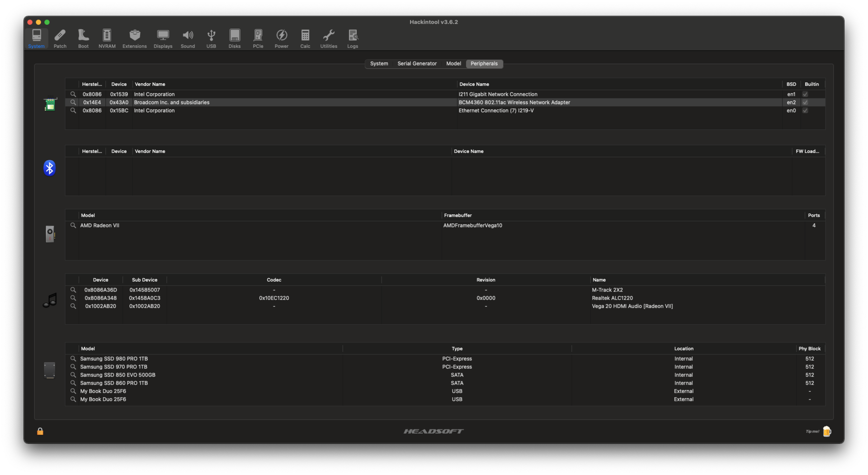
Task: Open the Extensions toolbar section
Action: point(135,39)
